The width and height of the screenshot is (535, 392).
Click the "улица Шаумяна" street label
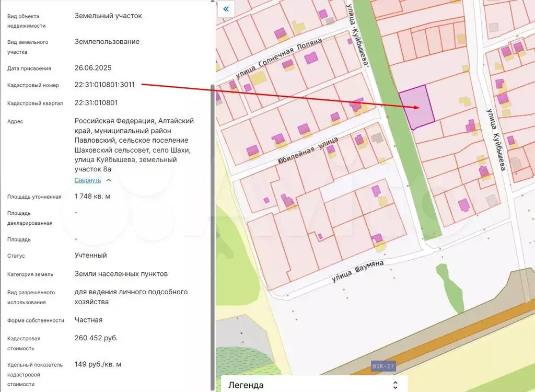357,271
